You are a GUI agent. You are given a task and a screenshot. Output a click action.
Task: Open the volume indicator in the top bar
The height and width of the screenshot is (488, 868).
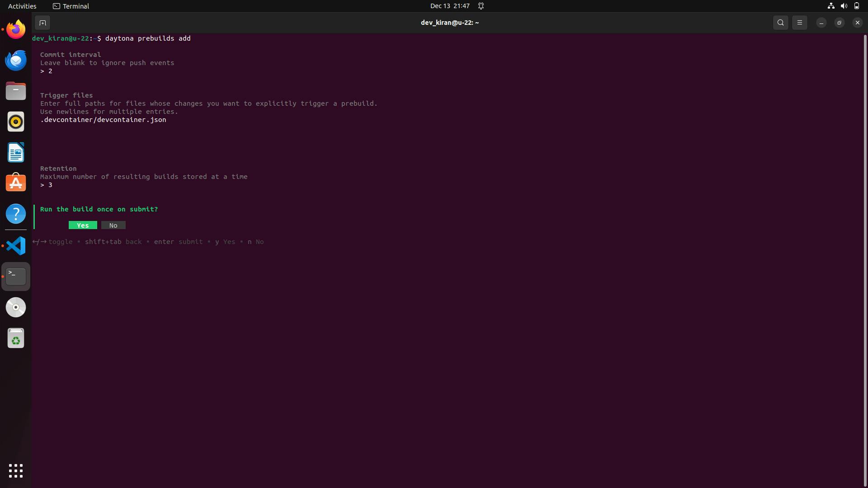coord(844,6)
